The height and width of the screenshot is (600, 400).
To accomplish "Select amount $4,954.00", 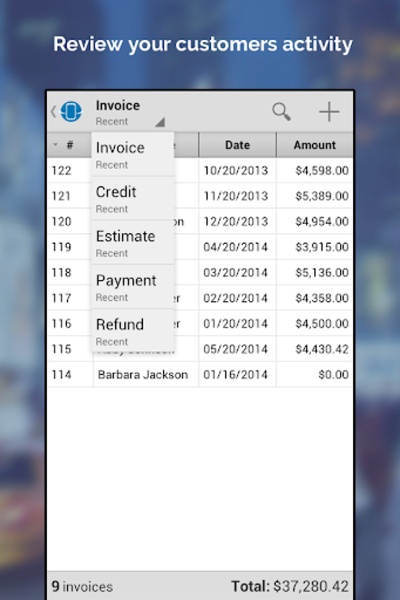I will coord(322,222).
